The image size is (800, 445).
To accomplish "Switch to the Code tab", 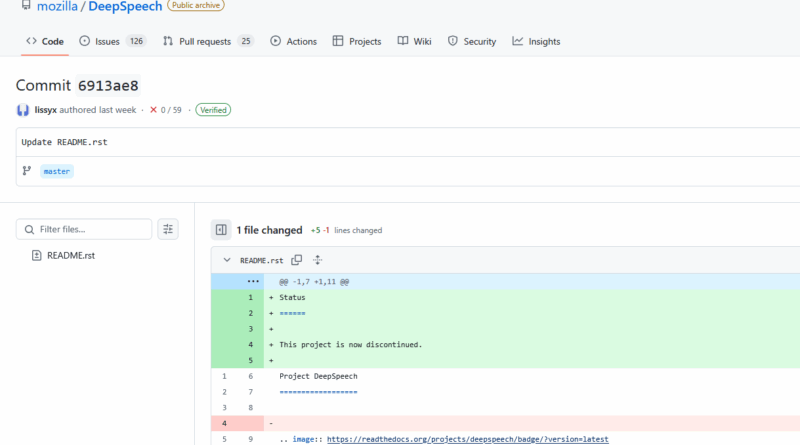I will (45, 41).
